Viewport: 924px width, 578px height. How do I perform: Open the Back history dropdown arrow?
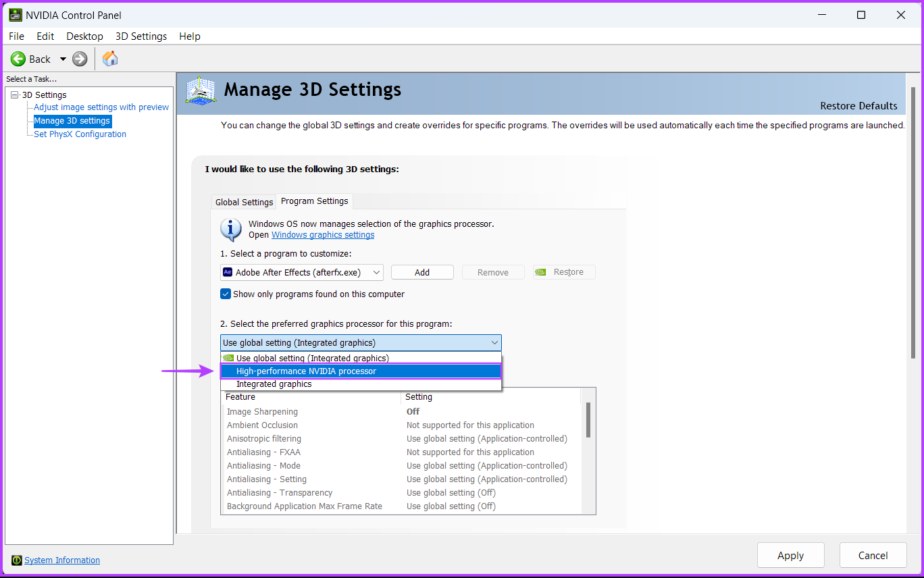click(x=63, y=59)
